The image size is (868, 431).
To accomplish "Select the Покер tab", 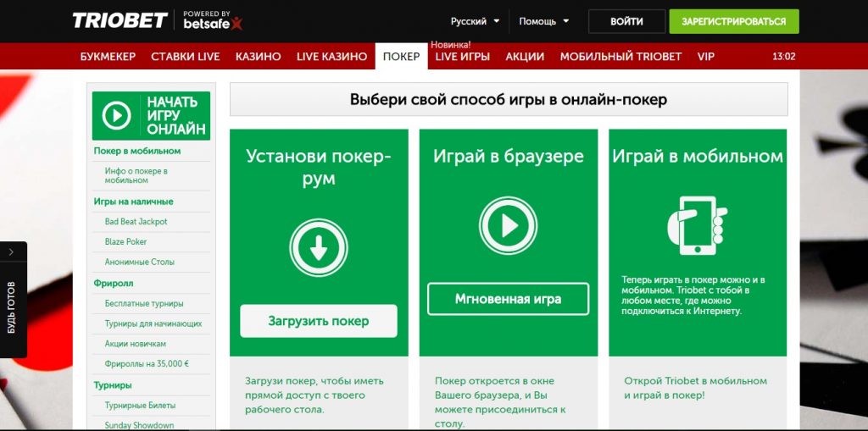I will click(x=401, y=57).
